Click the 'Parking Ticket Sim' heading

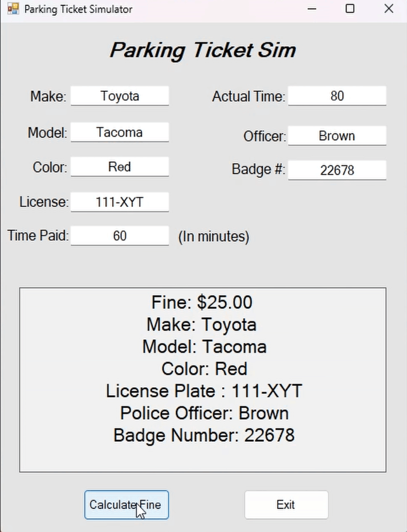[x=203, y=51]
